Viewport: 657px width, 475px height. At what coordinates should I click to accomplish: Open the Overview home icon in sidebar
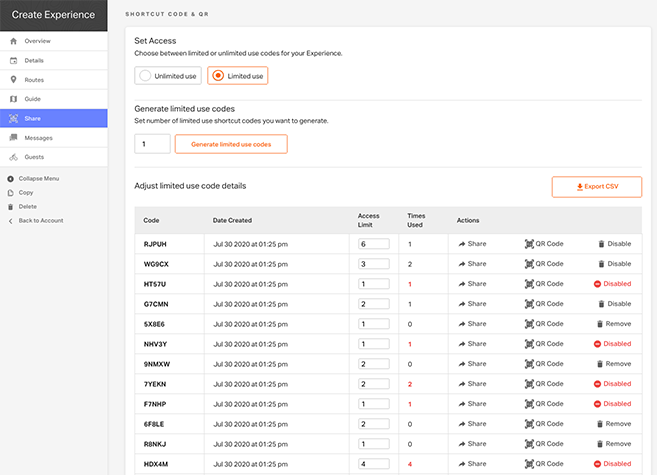pos(13,41)
